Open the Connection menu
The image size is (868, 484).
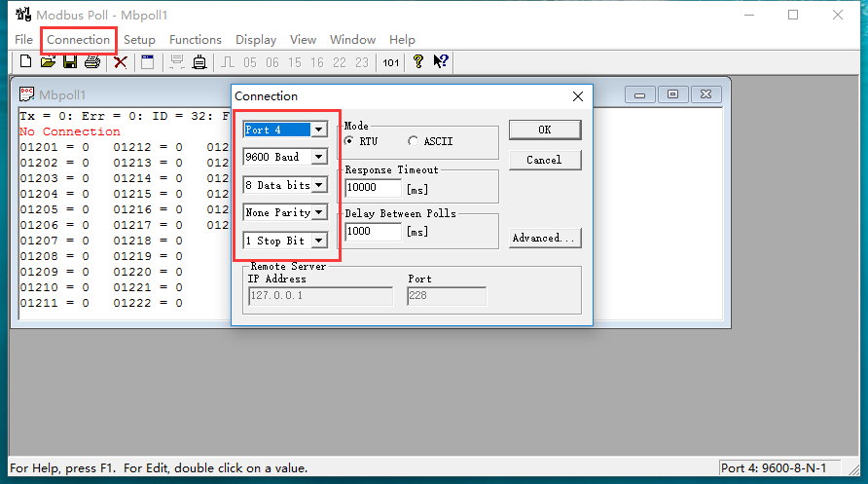point(78,40)
